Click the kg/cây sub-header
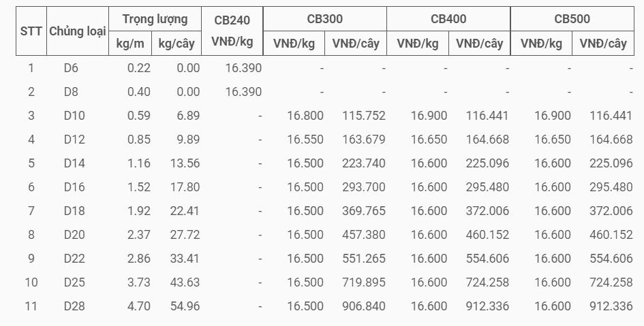644x326 pixels. click(x=177, y=44)
